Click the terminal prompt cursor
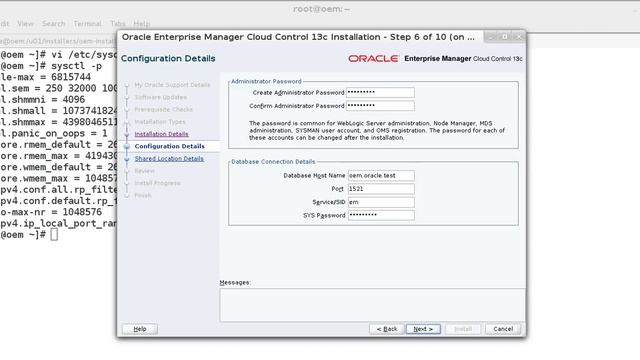This screenshot has width=640, height=360. pyautogui.click(x=54, y=235)
